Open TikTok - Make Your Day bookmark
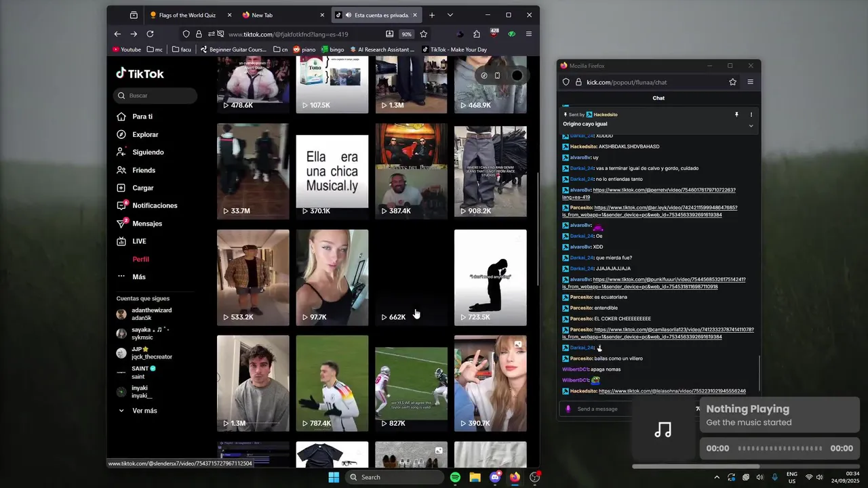The width and height of the screenshot is (868, 488). (454, 49)
